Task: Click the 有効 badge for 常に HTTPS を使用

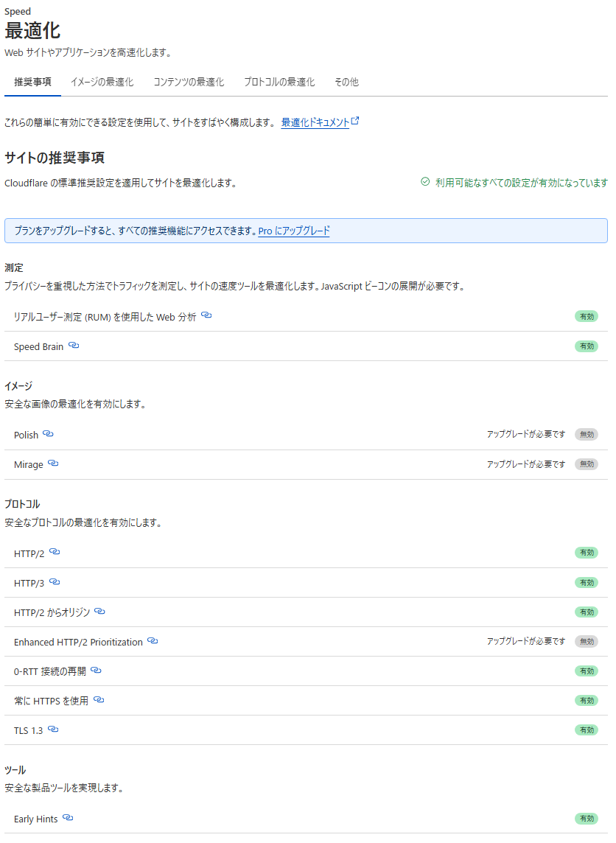Action: tap(587, 701)
